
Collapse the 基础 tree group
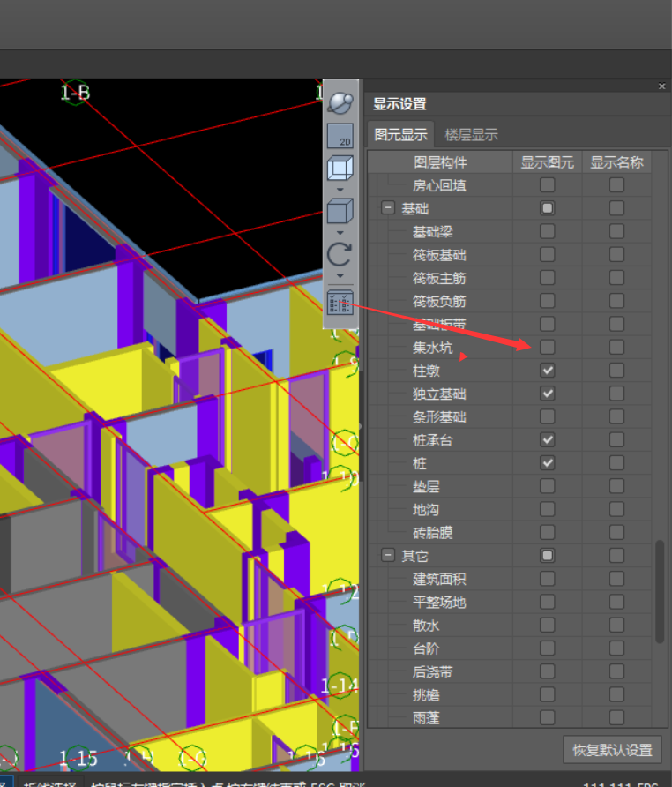(x=387, y=209)
